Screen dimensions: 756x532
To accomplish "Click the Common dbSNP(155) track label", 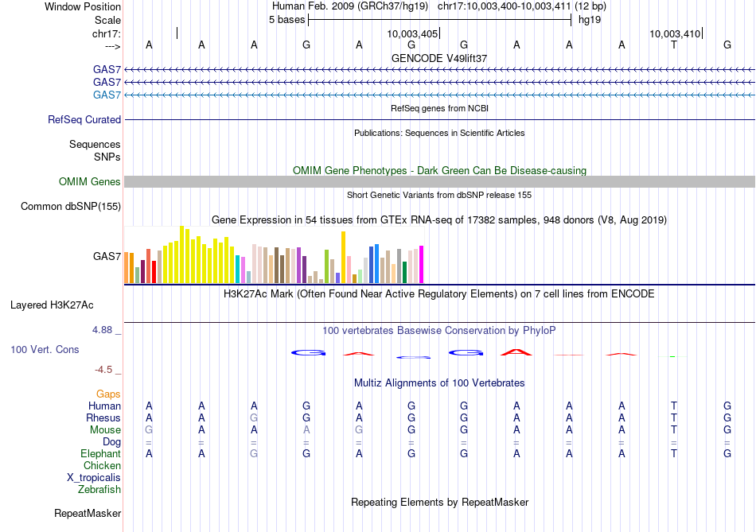I will pyautogui.click(x=71, y=206).
